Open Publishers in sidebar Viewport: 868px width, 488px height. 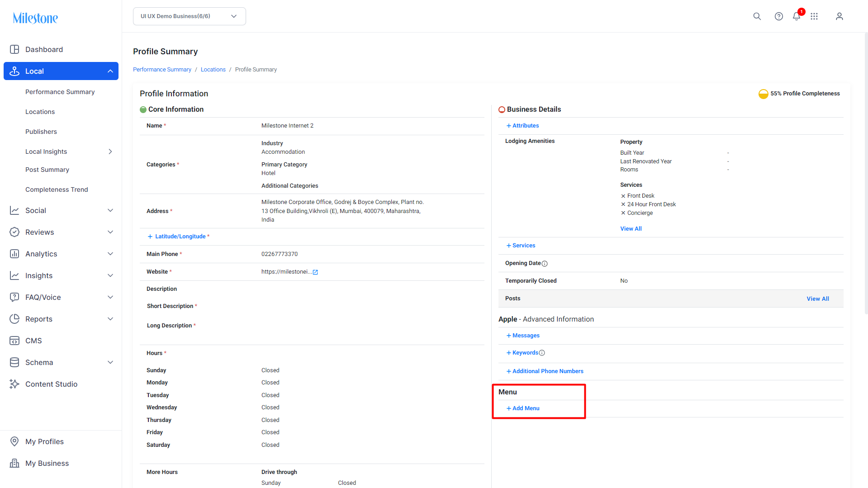[41, 132]
